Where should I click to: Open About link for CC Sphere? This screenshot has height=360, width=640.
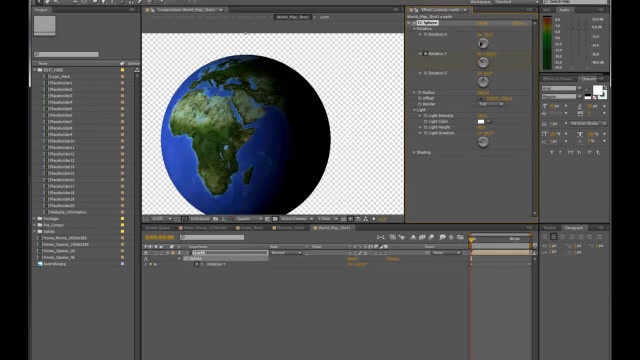(x=519, y=23)
